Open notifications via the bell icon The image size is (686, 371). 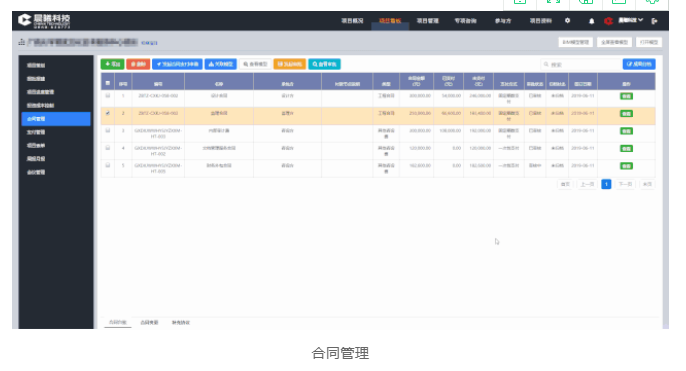click(592, 21)
